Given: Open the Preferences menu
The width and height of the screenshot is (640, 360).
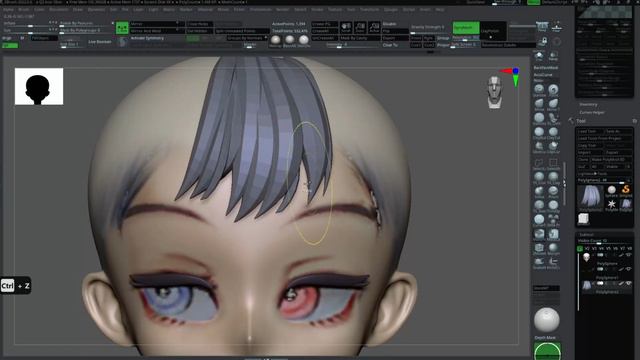Looking at the screenshot, I should coord(260,9).
